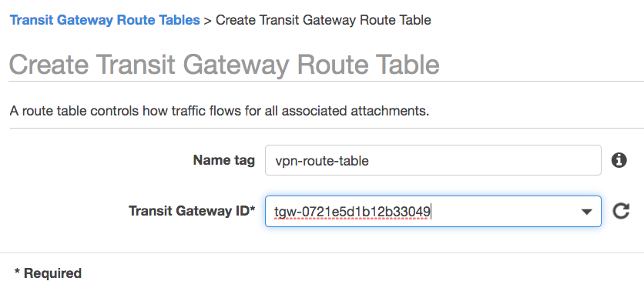Place cursor in vpn-route-table text
This screenshot has width=644, height=301.
321,161
